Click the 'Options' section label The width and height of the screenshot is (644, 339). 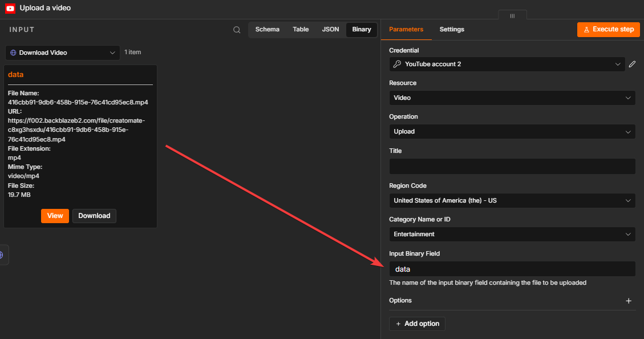400,300
